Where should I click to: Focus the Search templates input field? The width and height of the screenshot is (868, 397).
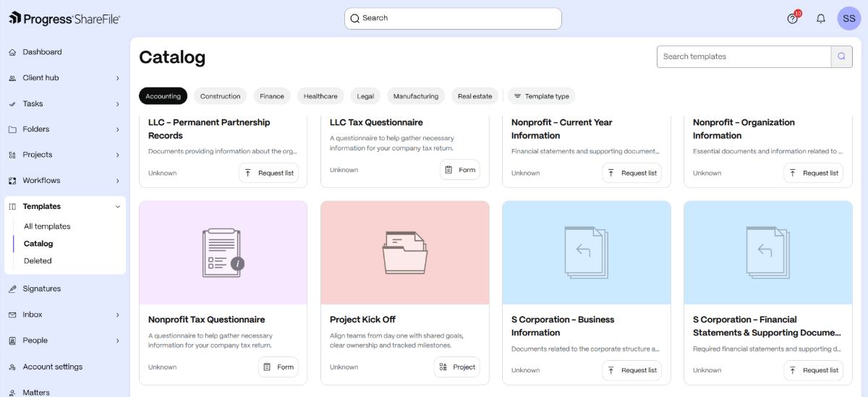(744, 56)
